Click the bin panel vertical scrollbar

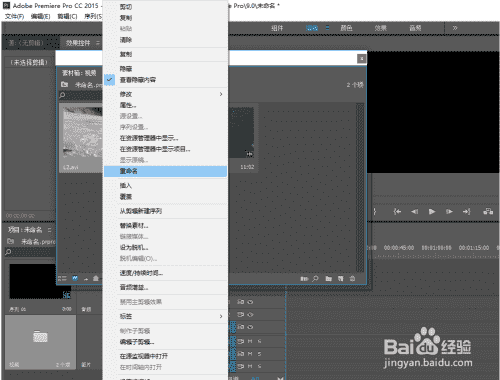point(360,187)
